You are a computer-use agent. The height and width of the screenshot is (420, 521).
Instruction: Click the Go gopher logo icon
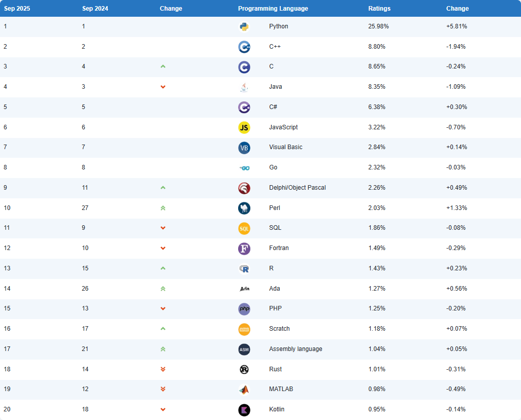pos(244,168)
